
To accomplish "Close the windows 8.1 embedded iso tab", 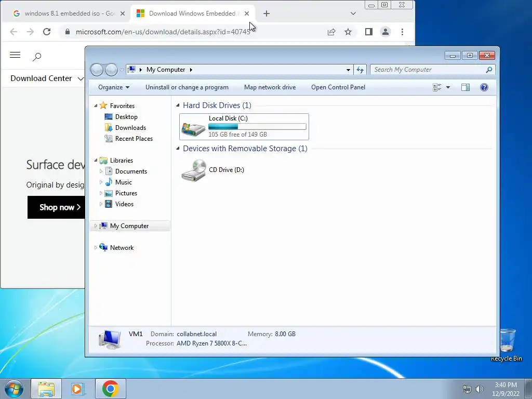I will [x=123, y=14].
